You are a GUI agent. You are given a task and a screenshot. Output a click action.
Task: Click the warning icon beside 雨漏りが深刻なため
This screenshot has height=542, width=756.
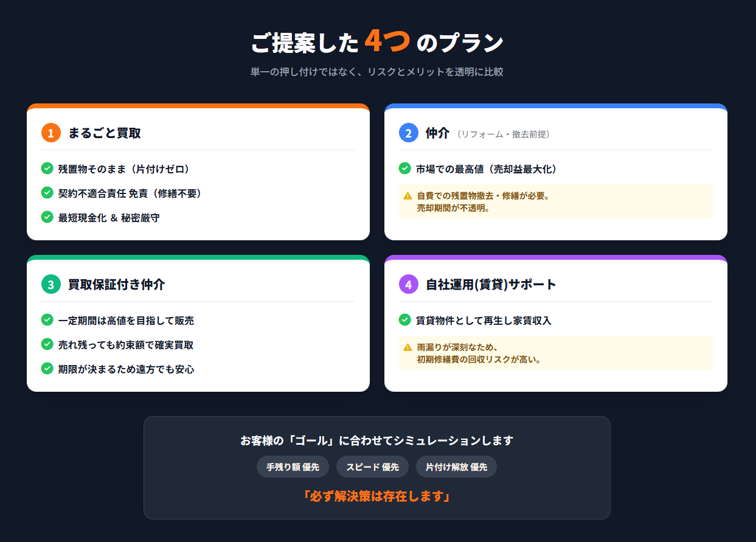pos(407,347)
